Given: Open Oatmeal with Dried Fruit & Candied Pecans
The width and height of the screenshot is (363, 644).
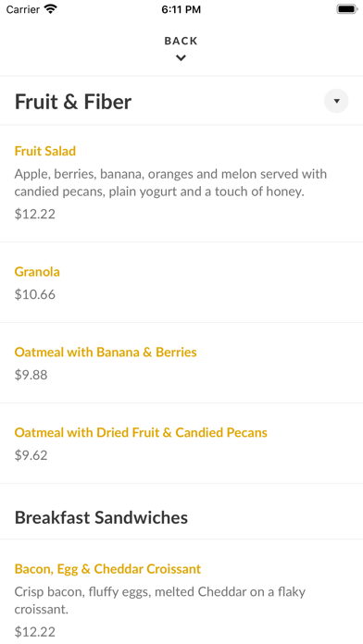Looking at the screenshot, I should pos(141,432).
